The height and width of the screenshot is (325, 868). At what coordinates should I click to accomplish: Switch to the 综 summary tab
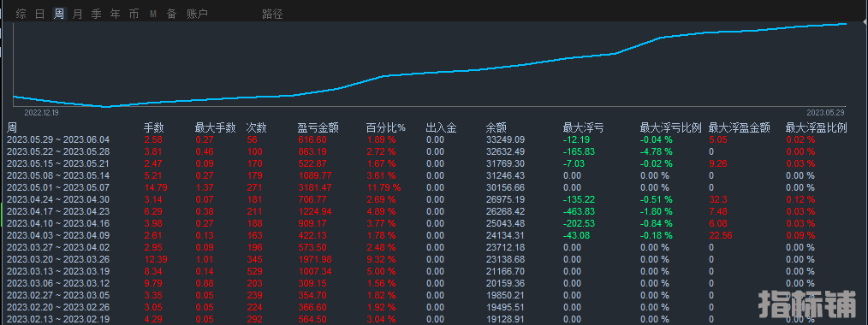(x=21, y=14)
